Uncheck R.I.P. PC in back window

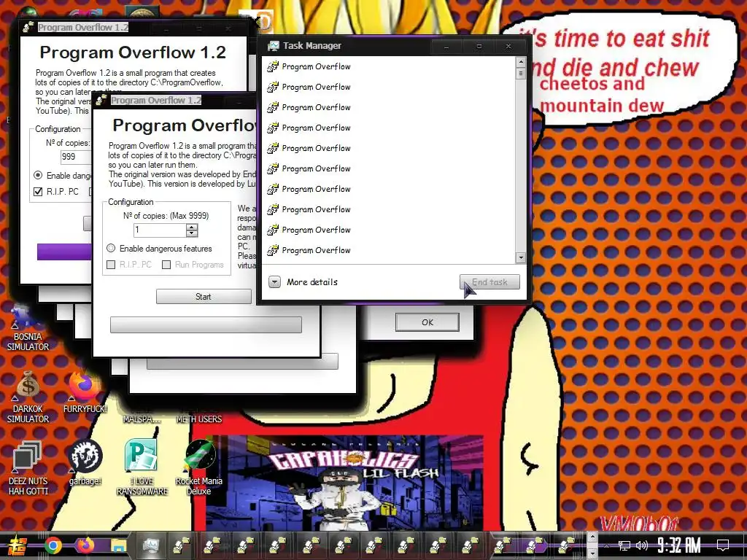pyautogui.click(x=38, y=192)
